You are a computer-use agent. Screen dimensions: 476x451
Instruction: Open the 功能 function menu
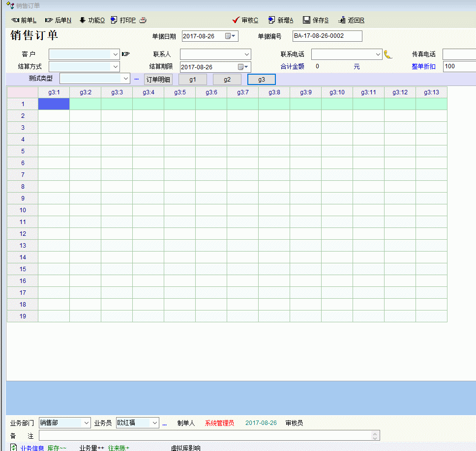(x=83, y=20)
